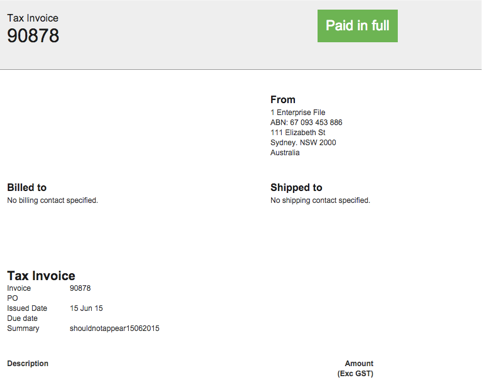
Task: Click the green Paid in full badge
Action: point(357,26)
